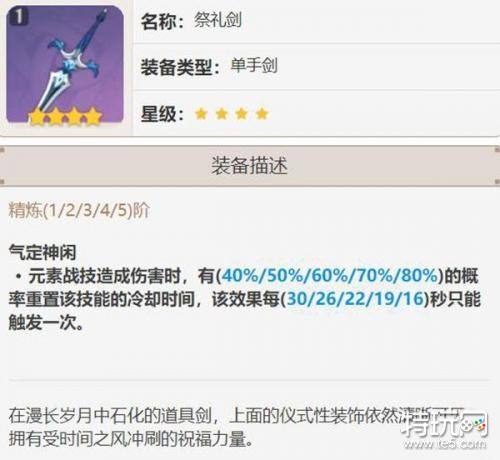The width and height of the screenshot is (500, 460).
Task: Click the 装备类型 label
Action: pyautogui.click(x=180, y=67)
